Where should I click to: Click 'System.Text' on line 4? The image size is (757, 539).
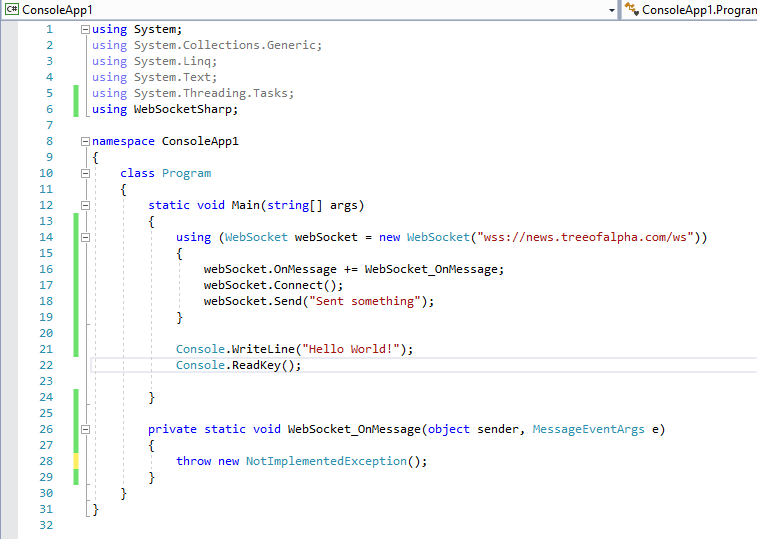[172, 77]
